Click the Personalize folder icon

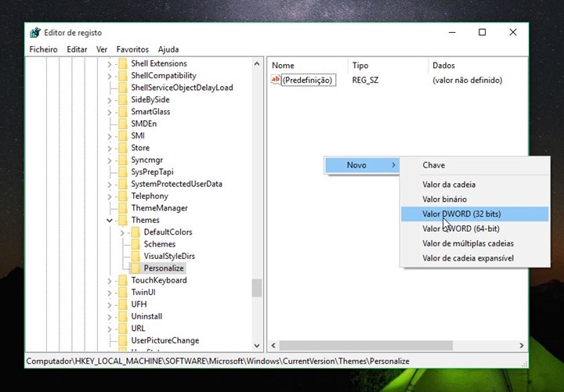click(x=136, y=268)
